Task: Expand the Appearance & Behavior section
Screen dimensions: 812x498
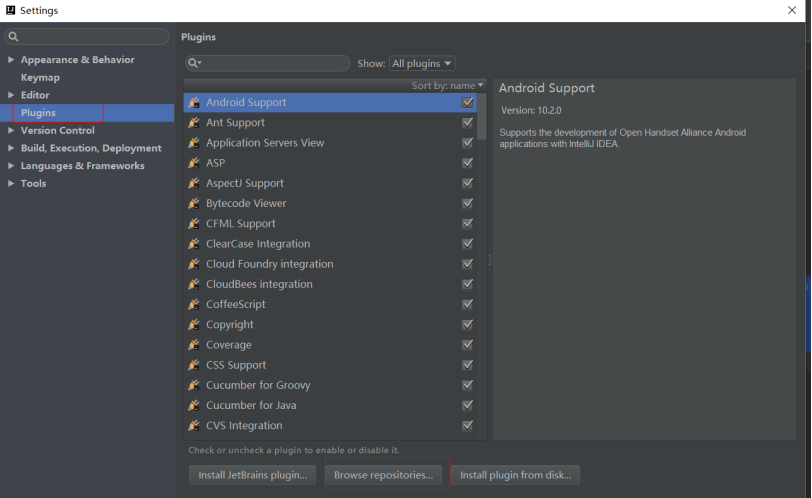Action: (x=11, y=60)
